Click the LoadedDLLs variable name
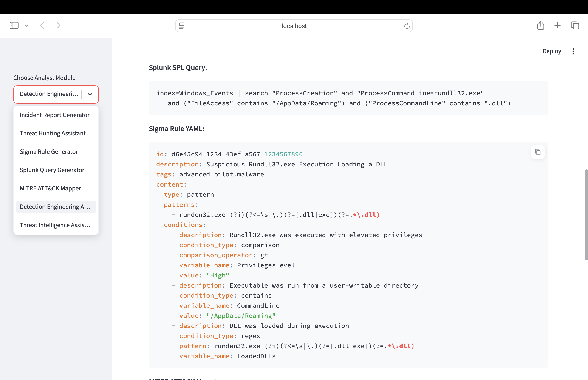This screenshot has width=588, height=380. [x=256, y=356]
